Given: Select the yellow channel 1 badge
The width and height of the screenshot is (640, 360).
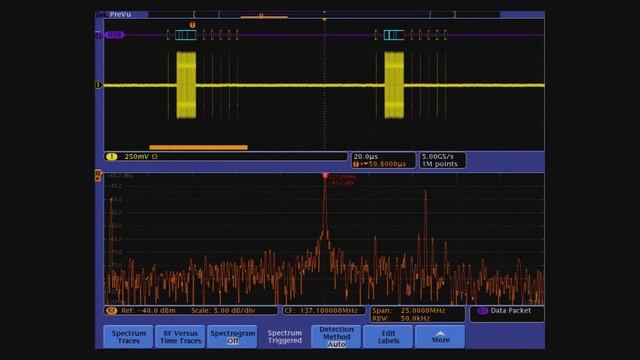Looking at the screenshot, I should pos(111,156).
